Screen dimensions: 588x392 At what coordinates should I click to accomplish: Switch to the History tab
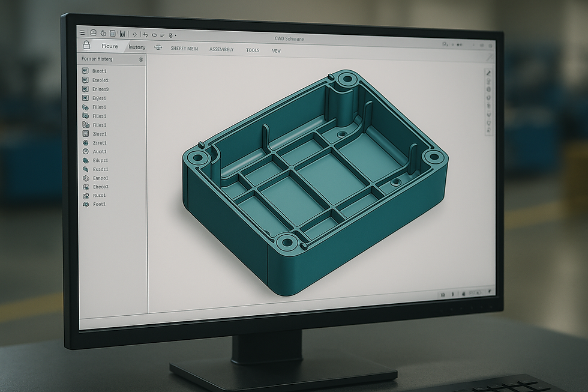[x=137, y=46]
